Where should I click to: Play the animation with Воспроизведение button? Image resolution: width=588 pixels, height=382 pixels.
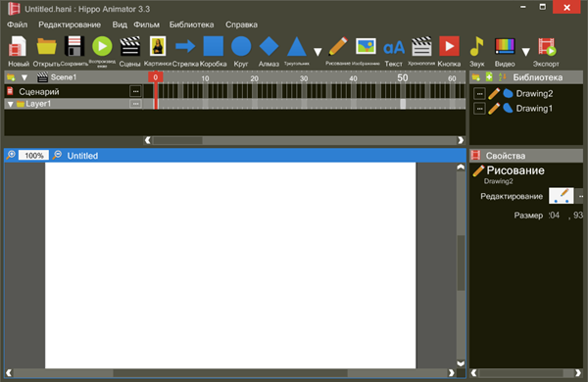tap(102, 51)
